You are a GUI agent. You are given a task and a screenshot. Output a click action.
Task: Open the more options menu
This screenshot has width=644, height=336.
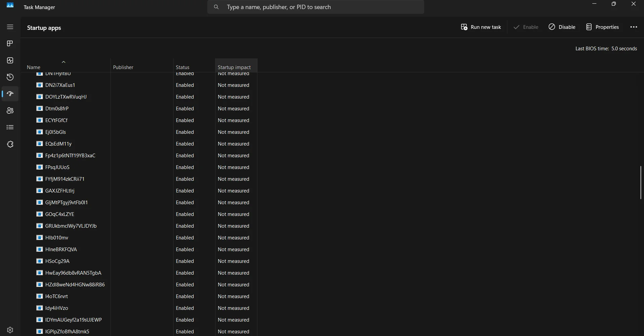click(634, 27)
